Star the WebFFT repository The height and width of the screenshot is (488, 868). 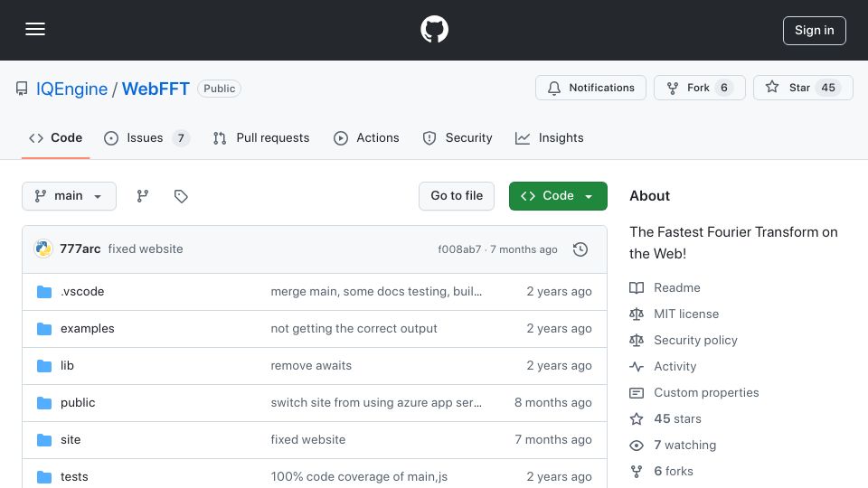[x=803, y=88]
